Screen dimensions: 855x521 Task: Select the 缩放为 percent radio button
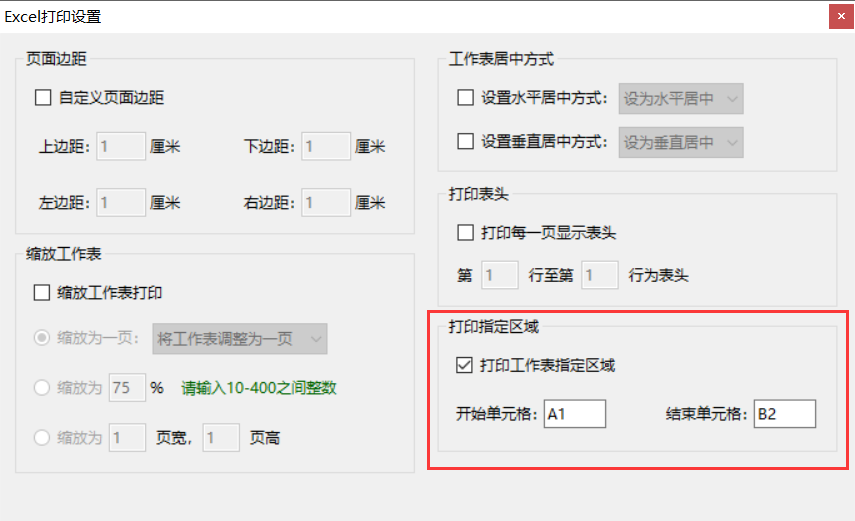pyautogui.click(x=42, y=388)
